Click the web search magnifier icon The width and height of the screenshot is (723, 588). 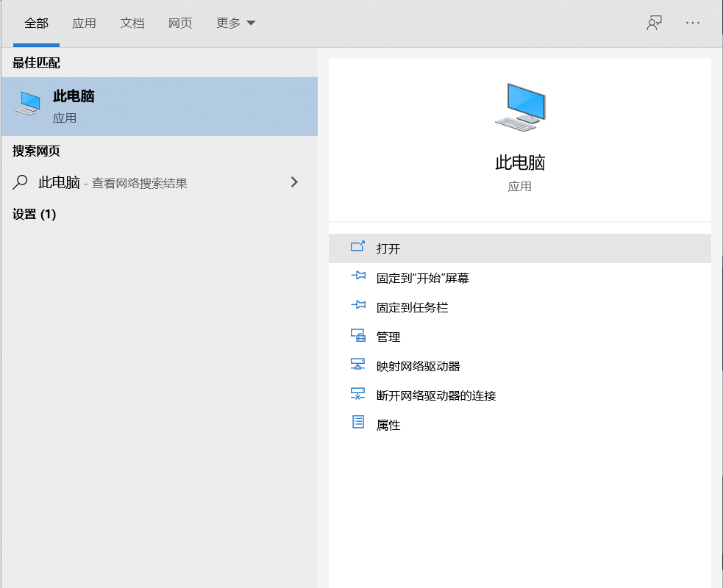pyautogui.click(x=20, y=182)
